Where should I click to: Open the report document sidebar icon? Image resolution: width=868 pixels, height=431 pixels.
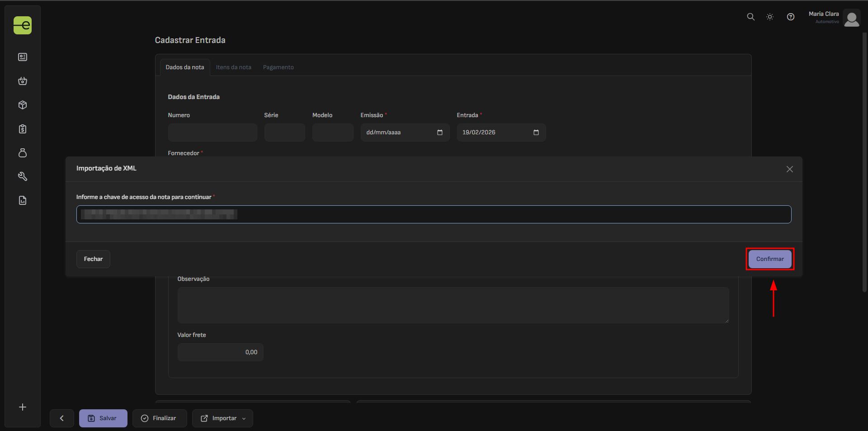click(x=23, y=200)
